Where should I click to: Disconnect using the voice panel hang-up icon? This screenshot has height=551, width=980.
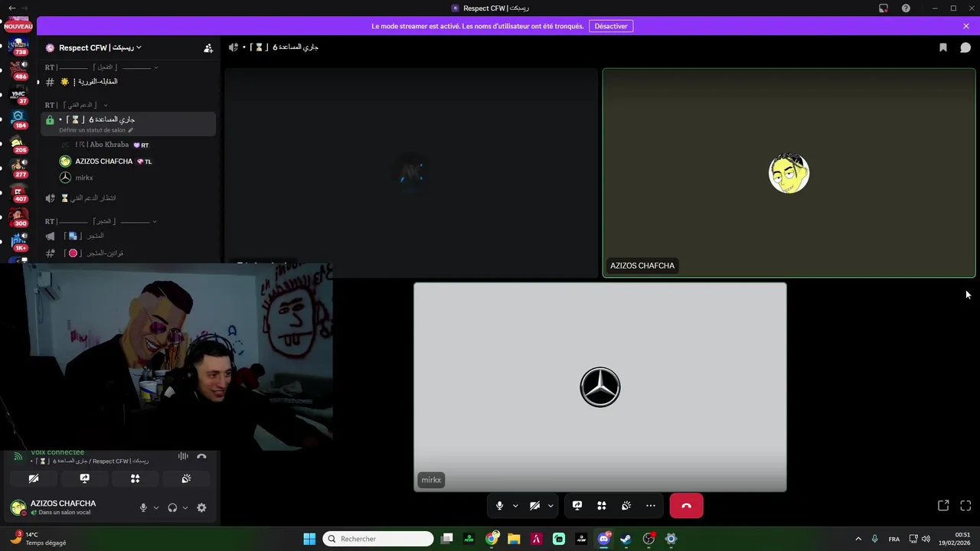(201, 456)
